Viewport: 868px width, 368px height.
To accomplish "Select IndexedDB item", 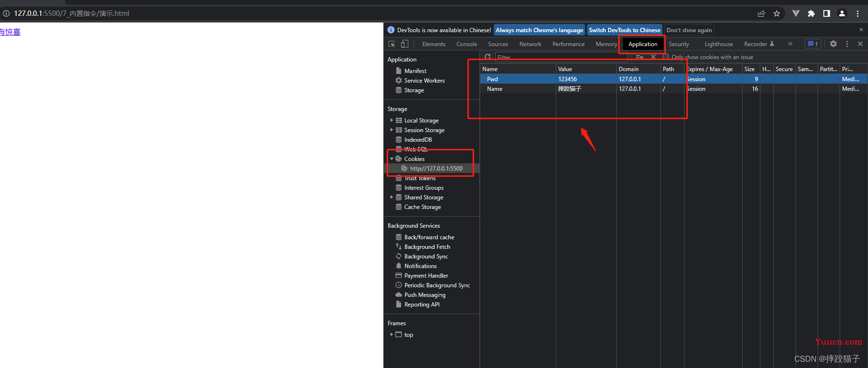I will tap(418, 139).
